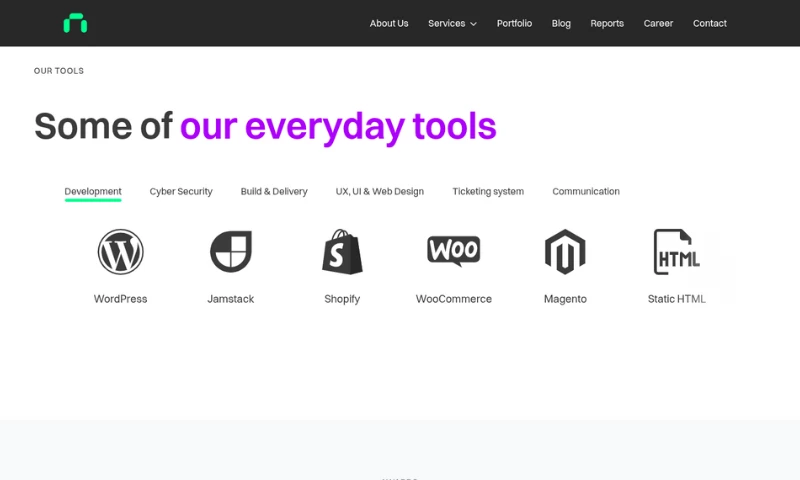This screenshot has width=800, height=480.
Task: Click the Static HTML text label
Action: 677,299
